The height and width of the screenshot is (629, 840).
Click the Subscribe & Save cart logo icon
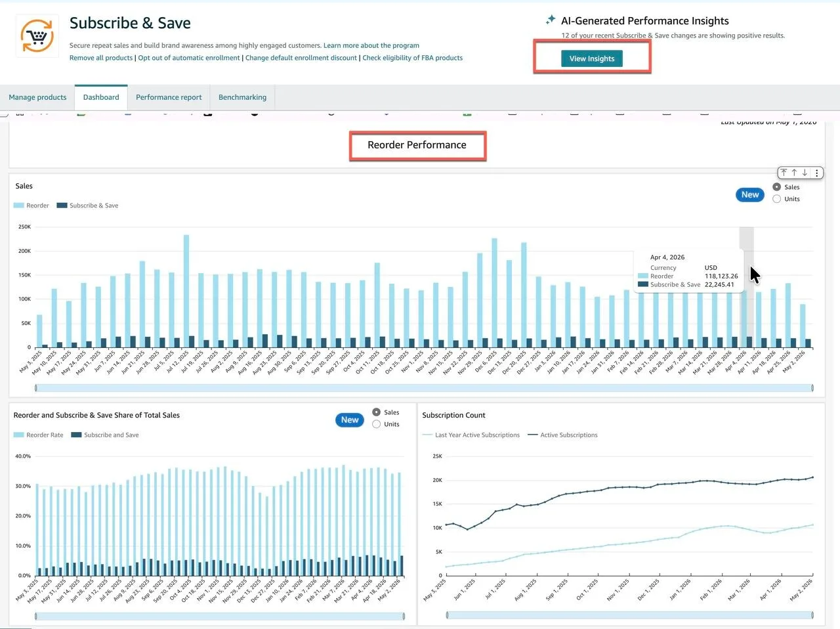[37, 35]
